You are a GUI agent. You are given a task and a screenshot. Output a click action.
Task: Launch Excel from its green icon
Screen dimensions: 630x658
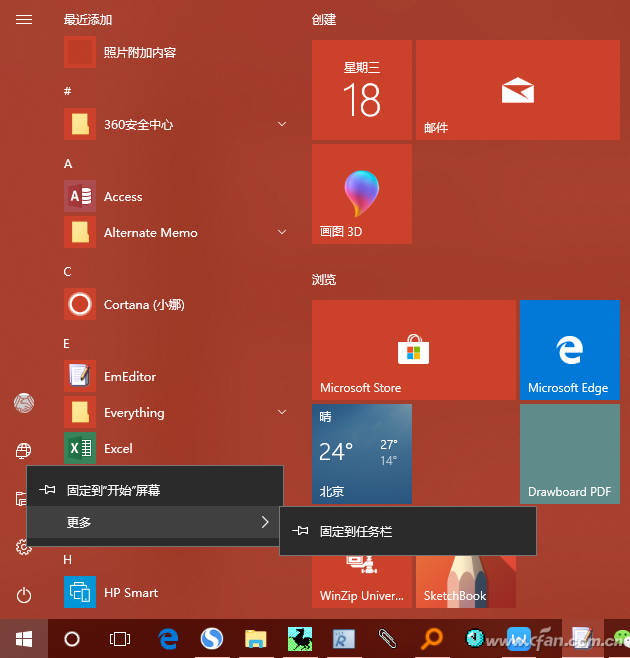tap(80, 448)
